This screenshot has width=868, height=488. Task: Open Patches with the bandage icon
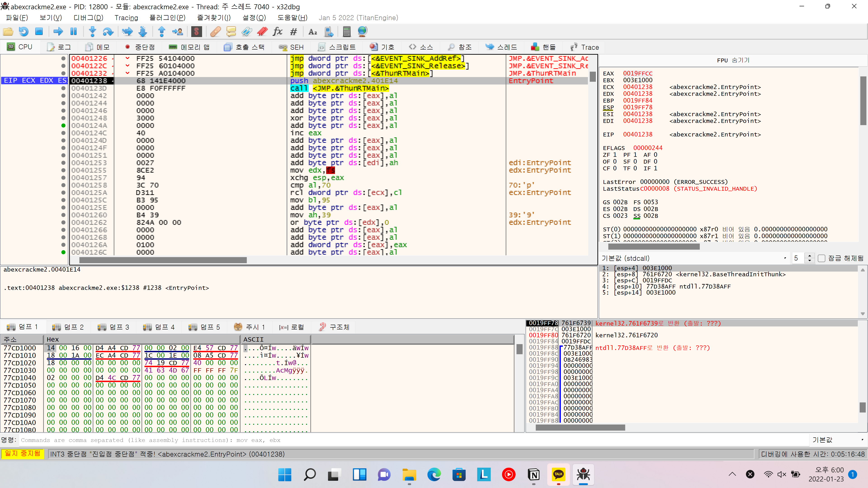pos(215,32)
